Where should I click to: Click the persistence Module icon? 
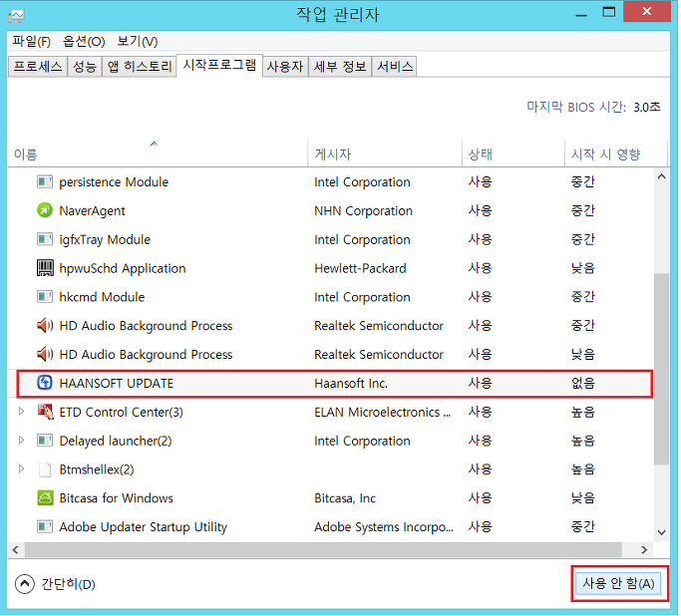[45, 181]
